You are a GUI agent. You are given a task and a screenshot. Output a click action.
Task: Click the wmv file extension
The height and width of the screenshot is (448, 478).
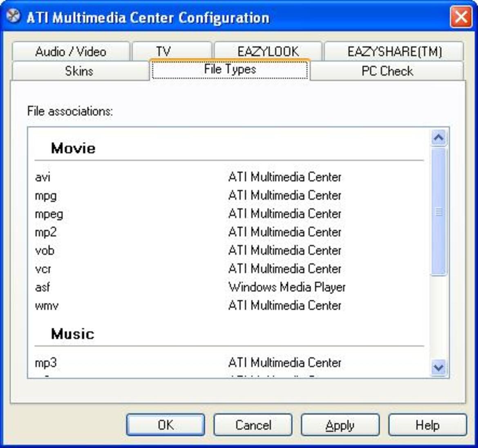[x=47, y=306]
